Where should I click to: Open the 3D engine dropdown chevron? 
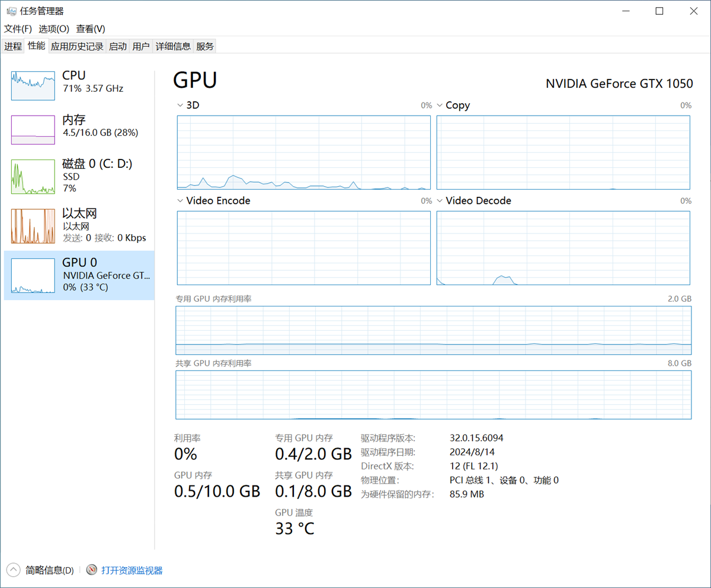pos(180,106)
